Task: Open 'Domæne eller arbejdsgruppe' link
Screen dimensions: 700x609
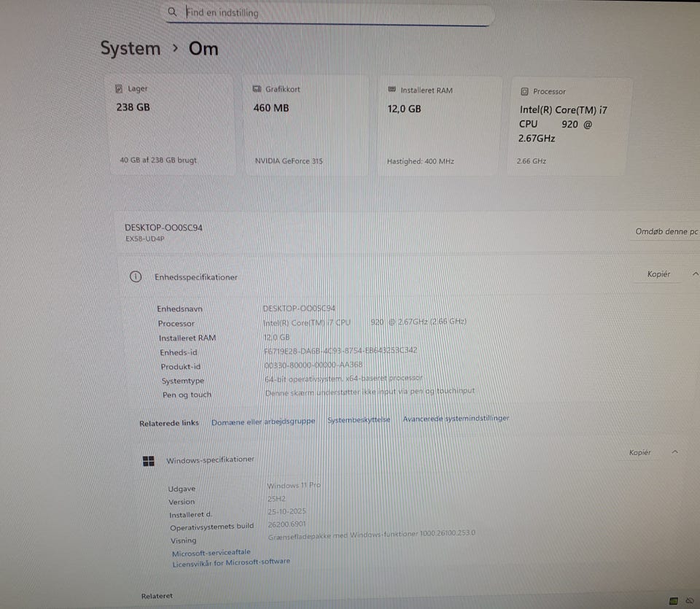Action: point(263,422)
